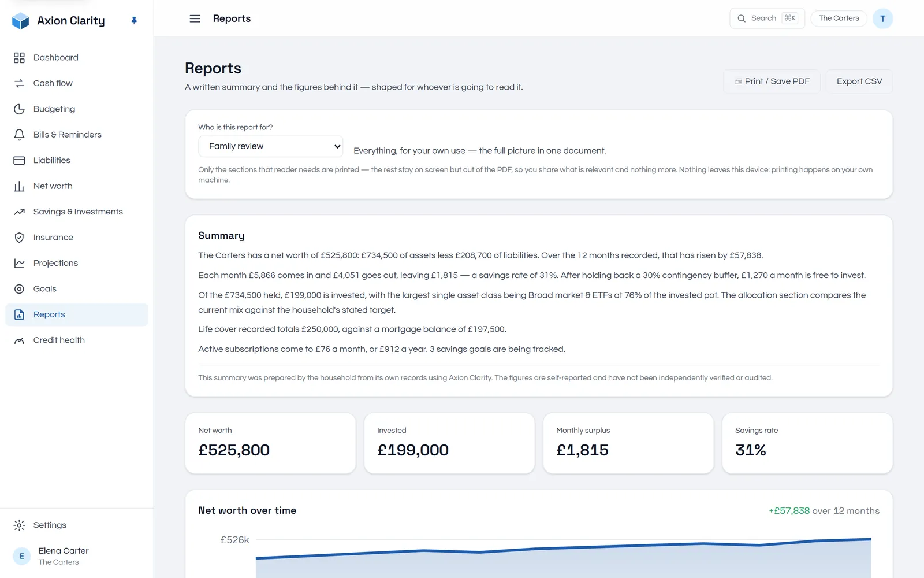The height and width of the screenshot is (578, 924).
Task: Click the Summary heading
Action: pos(221,236)
